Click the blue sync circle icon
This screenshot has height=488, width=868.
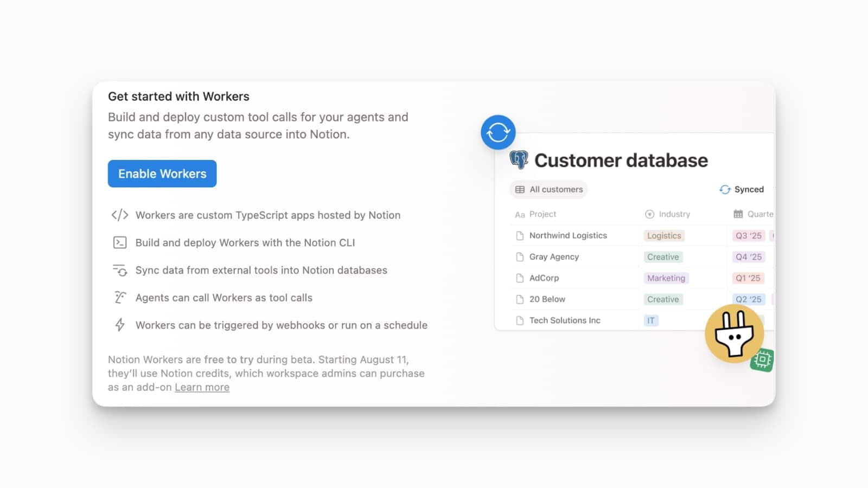tap(498, 132)
